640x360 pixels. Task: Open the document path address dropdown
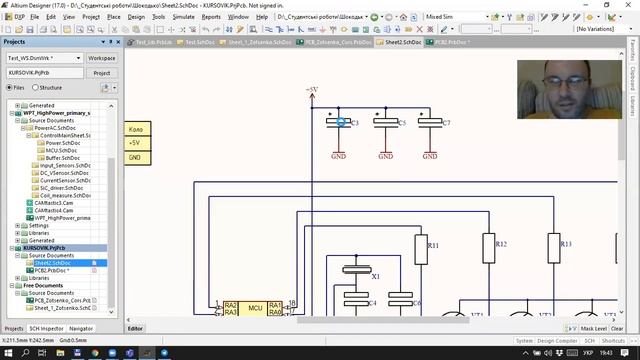(367, 17)
